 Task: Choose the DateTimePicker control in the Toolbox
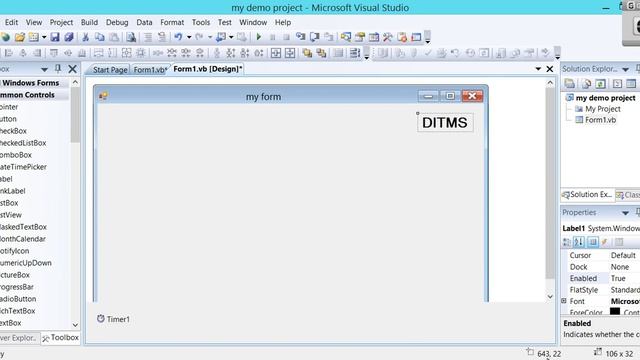click(x=23, y=167)
